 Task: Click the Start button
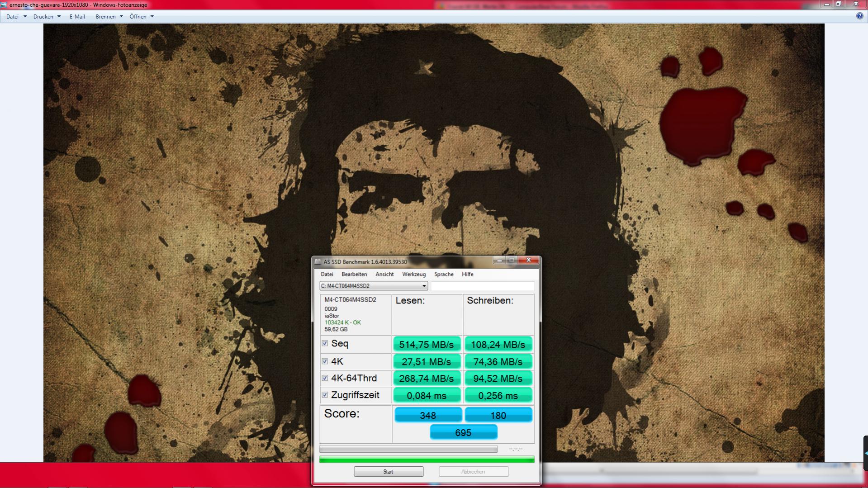tap(389, 472)
